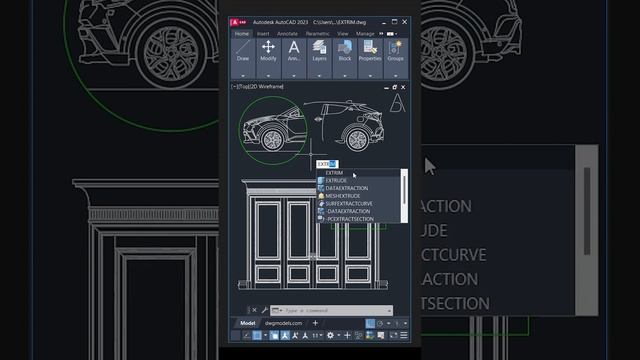Toggle clean screen icon in status bar
640x360 pixels.
click(393, 336)
